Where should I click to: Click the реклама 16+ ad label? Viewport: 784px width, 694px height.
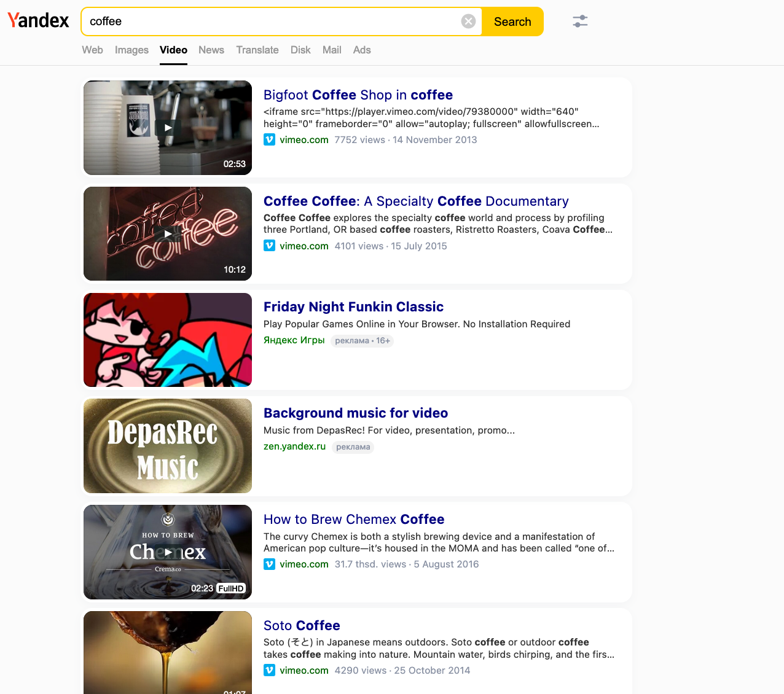(x=362, y=340)
